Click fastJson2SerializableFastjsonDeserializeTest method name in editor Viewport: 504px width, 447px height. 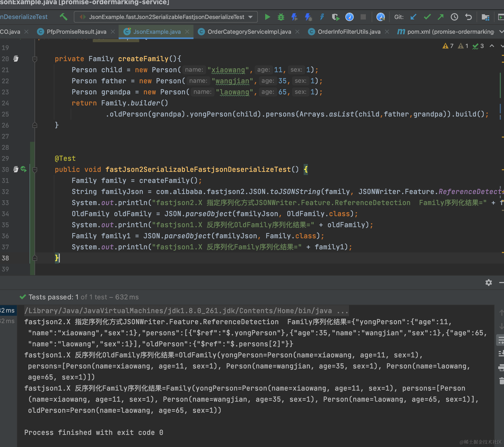point(198,170)
